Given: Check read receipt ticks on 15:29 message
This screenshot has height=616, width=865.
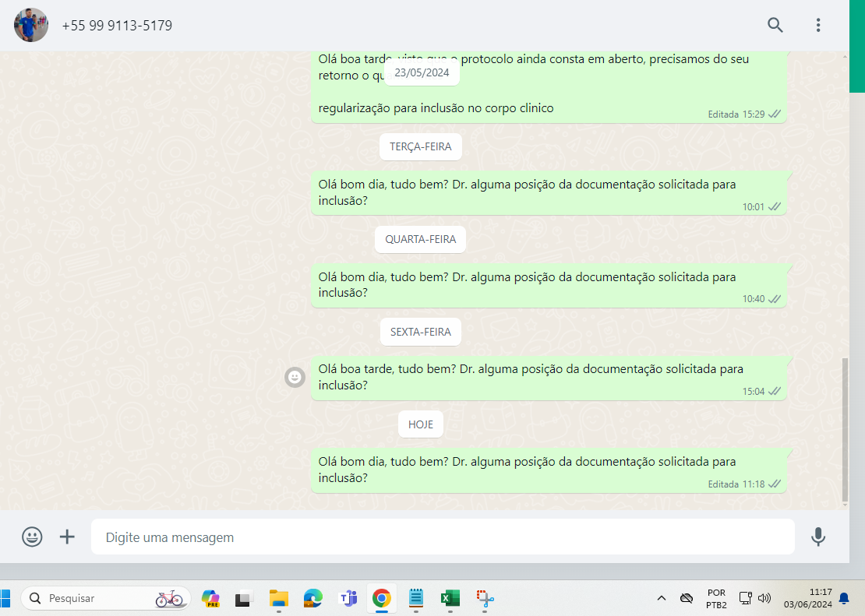Looking at the screenshot, I should coord(775,114).
